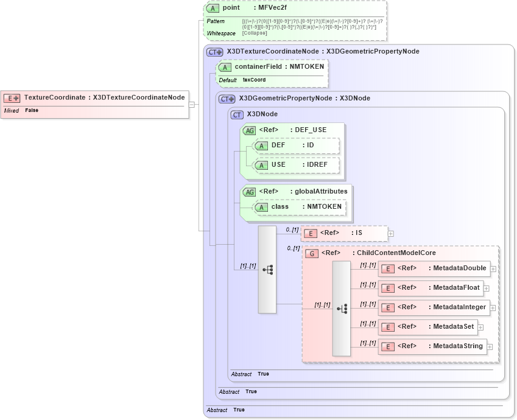Click the E icon of MetadataSet
The height and width of the screenshot is (420, 517).
[388, 327]
